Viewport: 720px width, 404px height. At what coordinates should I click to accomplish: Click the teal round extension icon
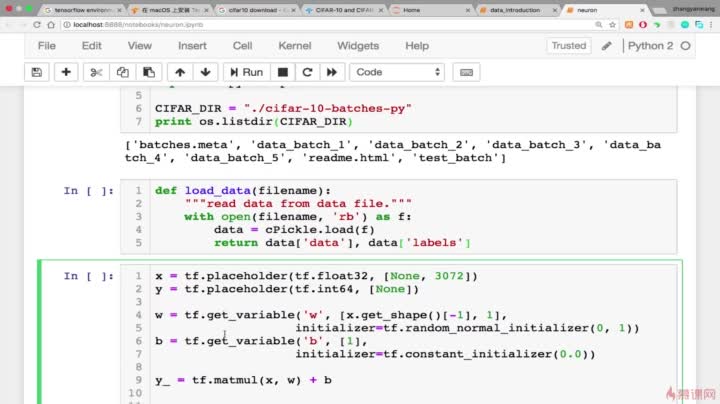click(685, 25)
